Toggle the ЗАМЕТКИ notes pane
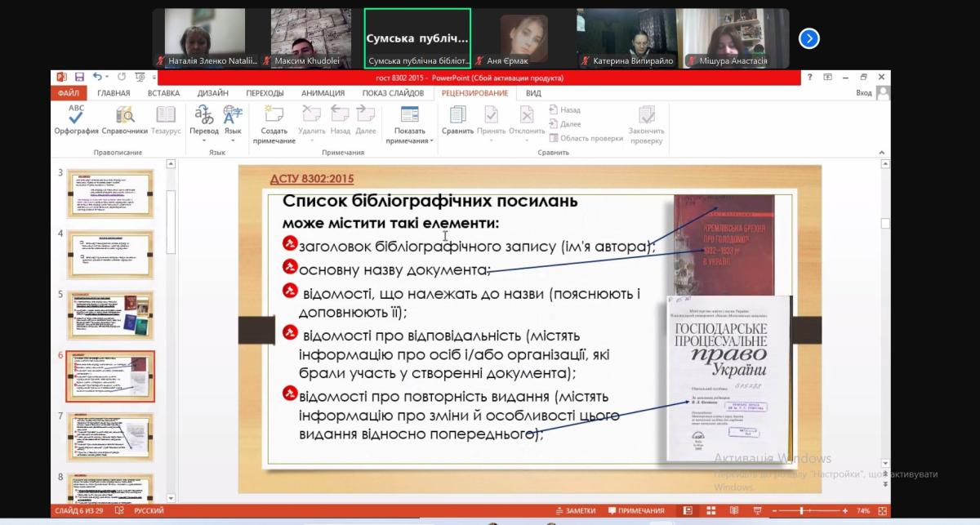This screenshot has height=525, width=980. 576,511
